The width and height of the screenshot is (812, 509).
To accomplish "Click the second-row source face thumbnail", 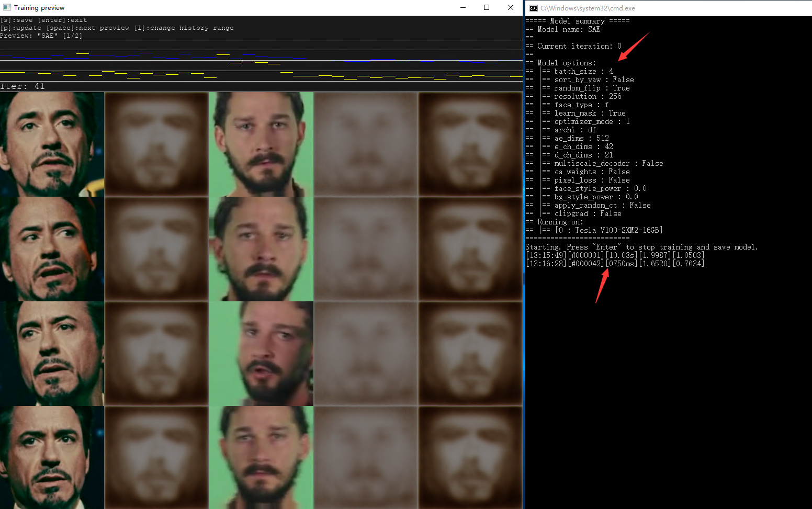I will 52,249.
